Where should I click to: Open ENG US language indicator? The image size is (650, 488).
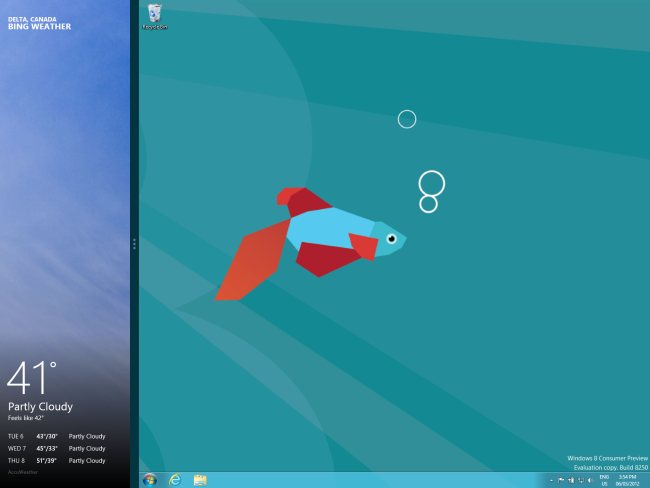(604, 481)
